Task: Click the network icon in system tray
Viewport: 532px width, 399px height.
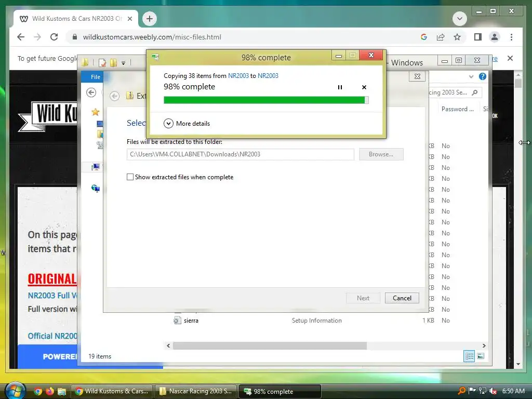Action: [x=483, y=391]
